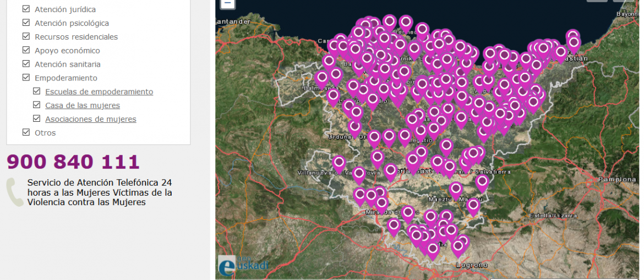This screenshot has height=280, width=644.
Task: Click the Pamplona label on the map
Action: coord(617,180)
